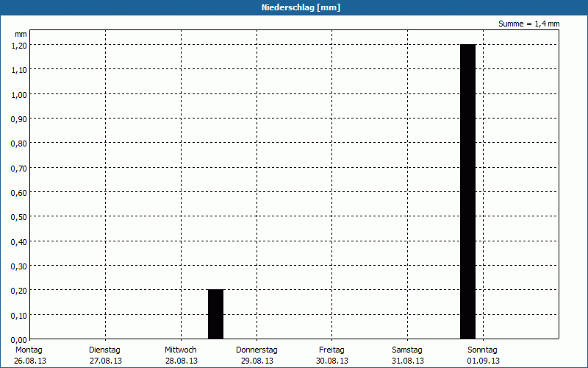Click the 0,80 y-axis value

pos(19,144)
